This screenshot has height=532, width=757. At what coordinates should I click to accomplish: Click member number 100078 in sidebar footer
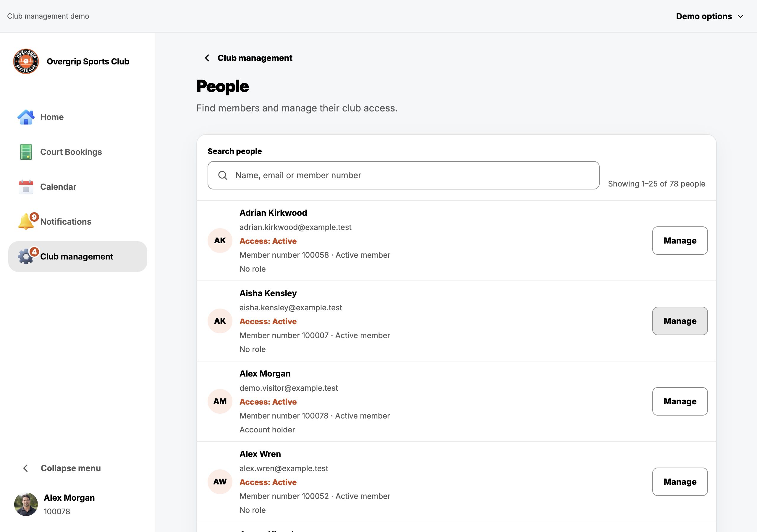(x=57, y=512)
